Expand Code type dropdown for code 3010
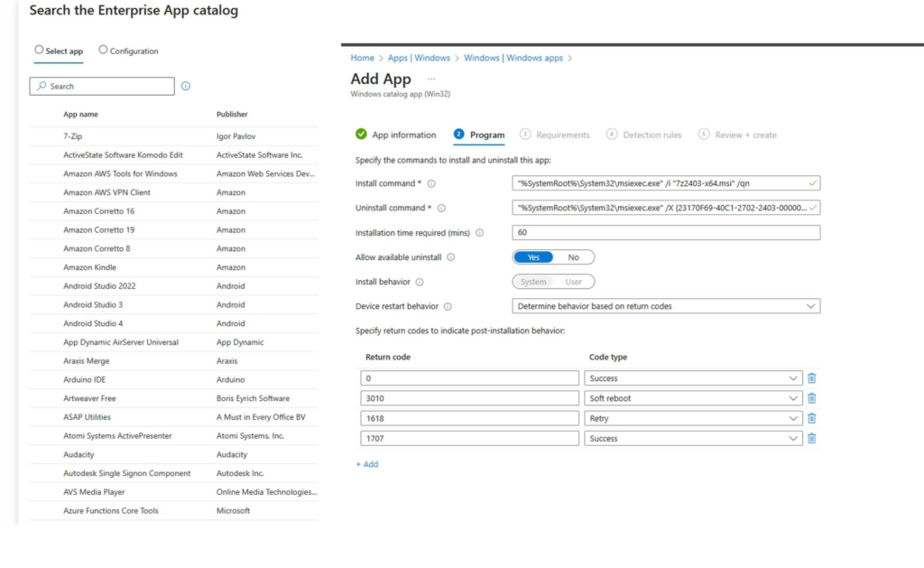The height and width of the screenshot is (568, 924). (693, 398)
